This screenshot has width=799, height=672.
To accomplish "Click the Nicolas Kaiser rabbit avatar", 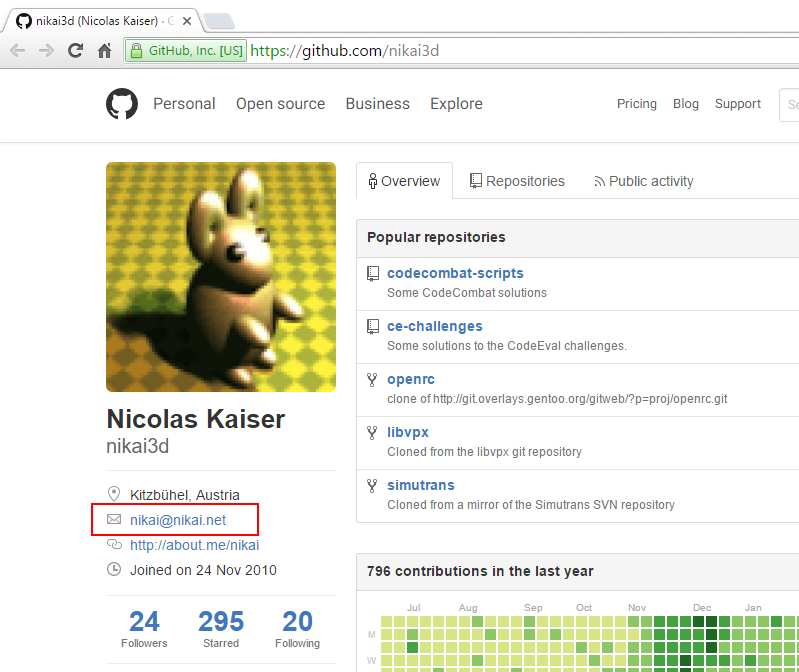I will (x=221, y=277).
